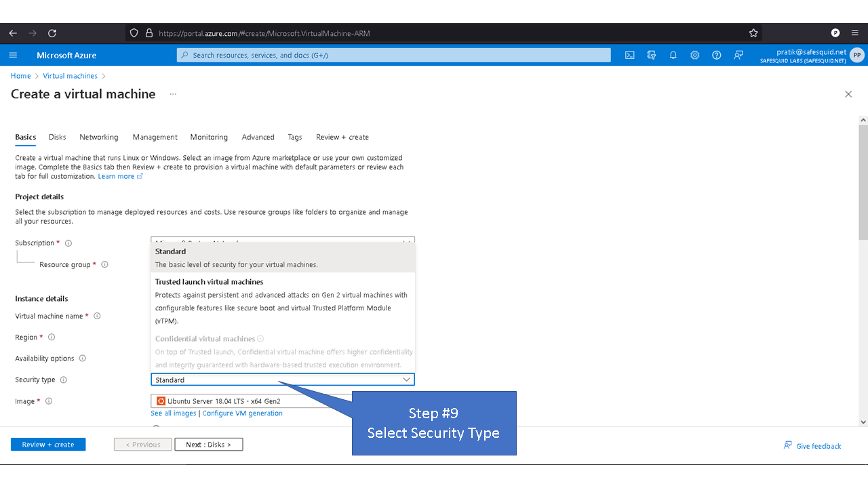The height and width of the screenshot is (488, 868).
Task: Open the Directories and subscriptions filter icon
Action: point(652,56)
